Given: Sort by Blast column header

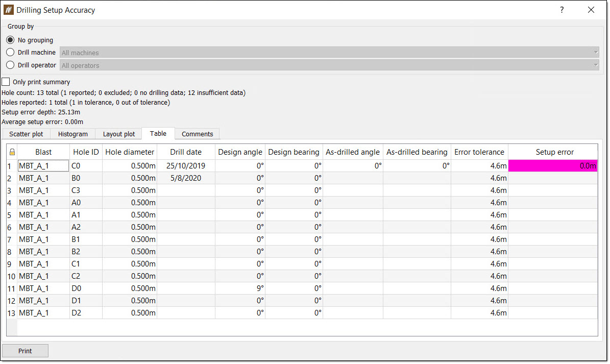Looking at the screenshot, I should 43,152.
